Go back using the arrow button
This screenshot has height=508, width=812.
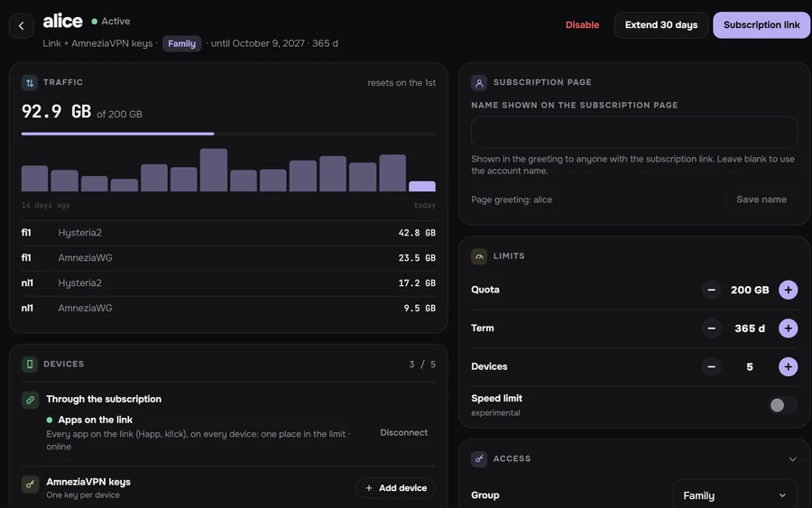pos(22,25)
